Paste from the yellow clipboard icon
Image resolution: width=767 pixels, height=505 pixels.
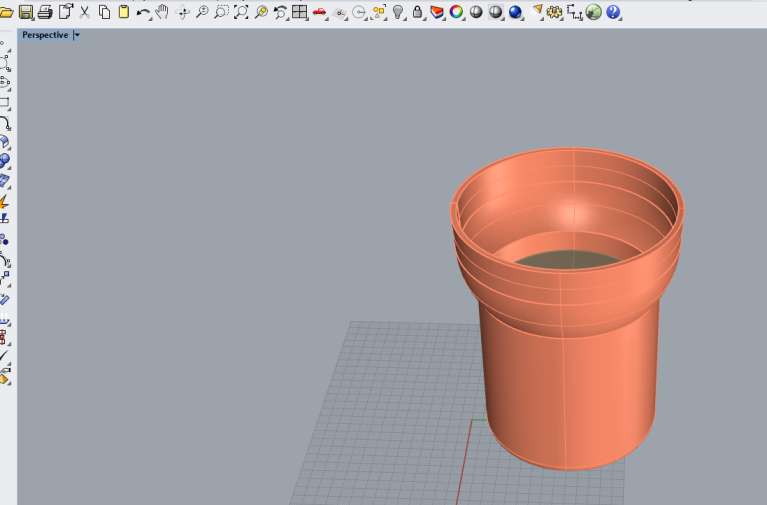[124, 12]
